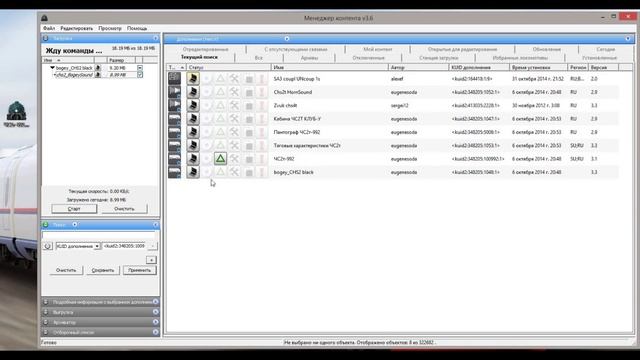
Task: Click the green icon on search panel header
Action: (x=46, y=224)
